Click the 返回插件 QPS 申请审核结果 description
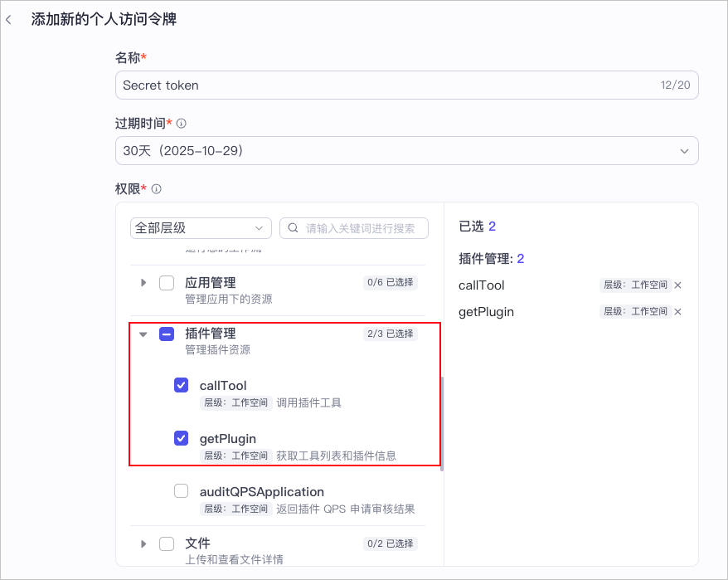Screen dimensions: 728x580 [346, 509]
